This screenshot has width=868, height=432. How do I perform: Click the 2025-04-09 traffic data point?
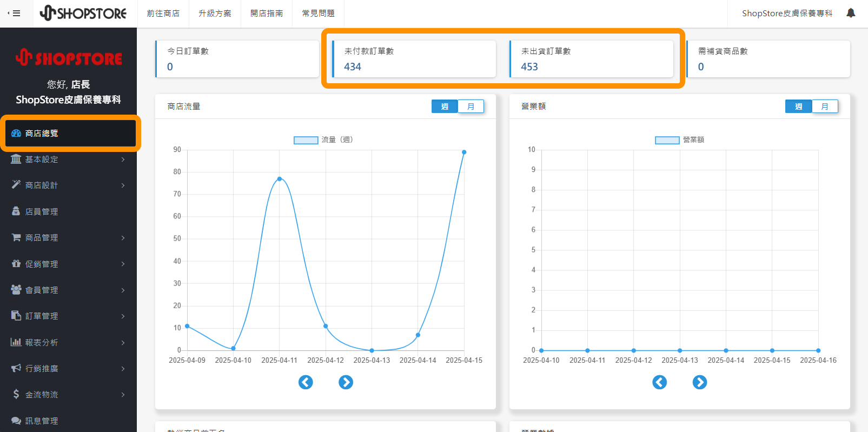coord(187,326)
